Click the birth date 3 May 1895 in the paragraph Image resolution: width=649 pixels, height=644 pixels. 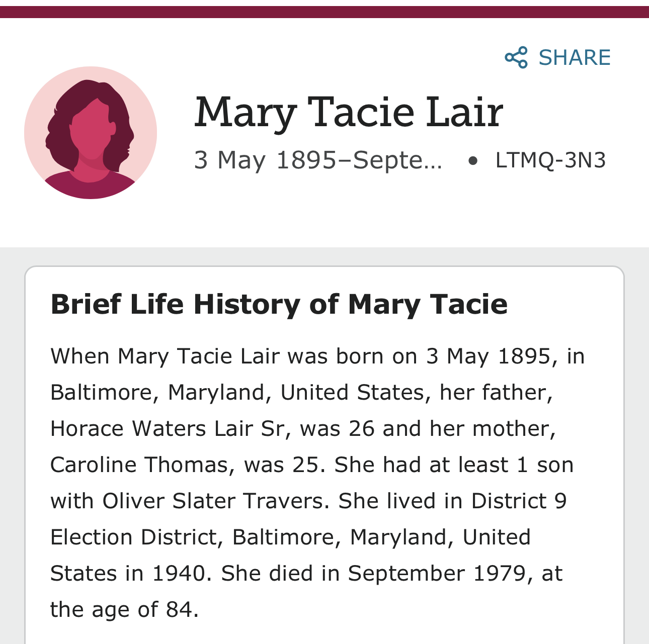click(x=489, y=356)
